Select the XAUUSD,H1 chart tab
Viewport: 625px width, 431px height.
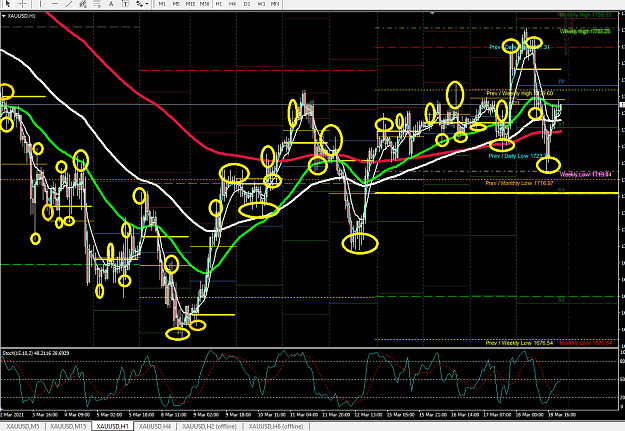(112, 426)
